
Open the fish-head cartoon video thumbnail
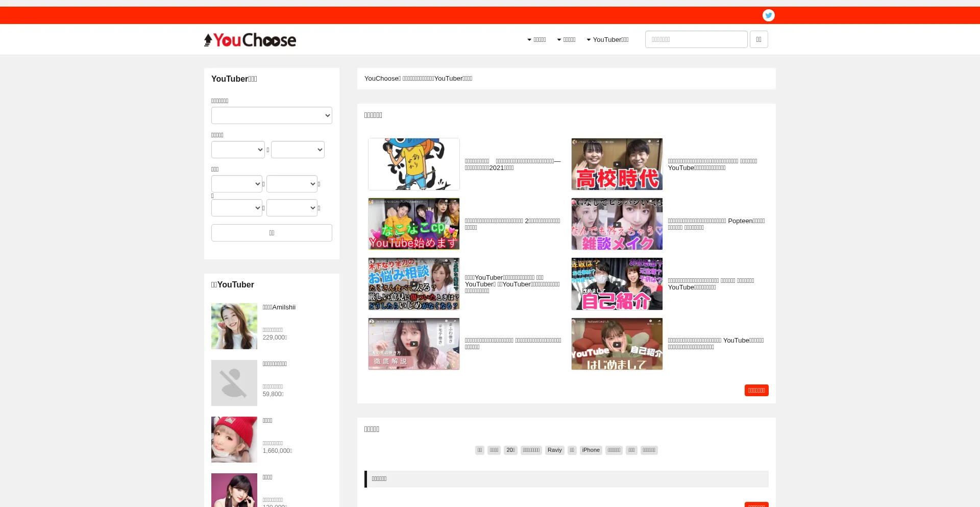[413, 164]
